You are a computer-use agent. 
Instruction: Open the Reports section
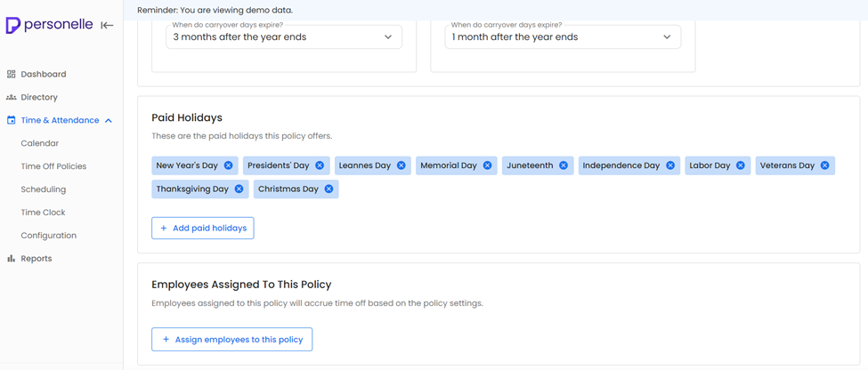(x=37, y=259)
